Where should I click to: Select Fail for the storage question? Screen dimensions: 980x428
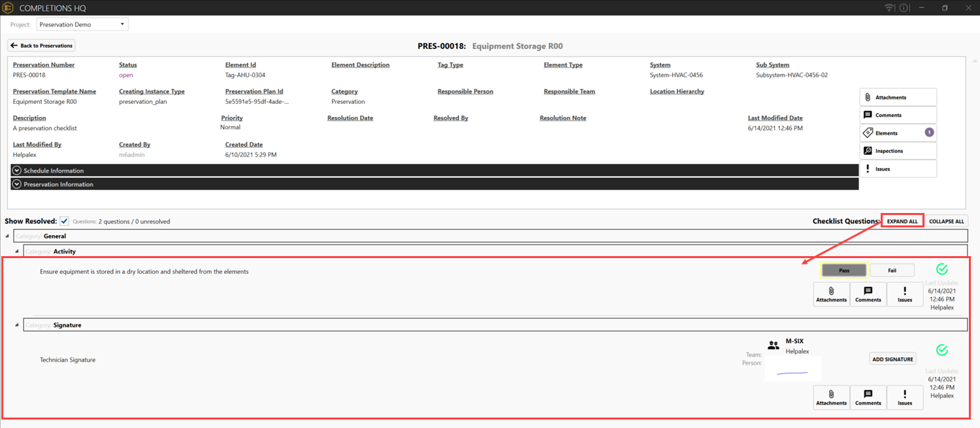[x=892, y=271]
